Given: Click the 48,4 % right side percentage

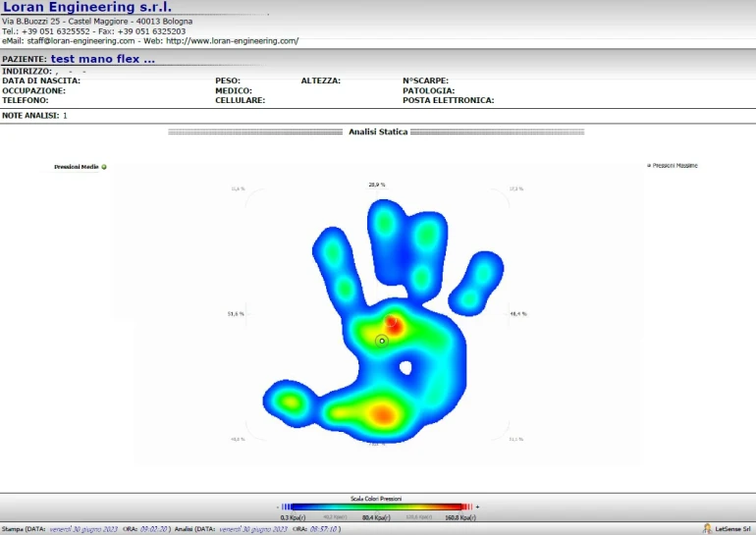Looking at the screenshot, I should click(517, 314).
